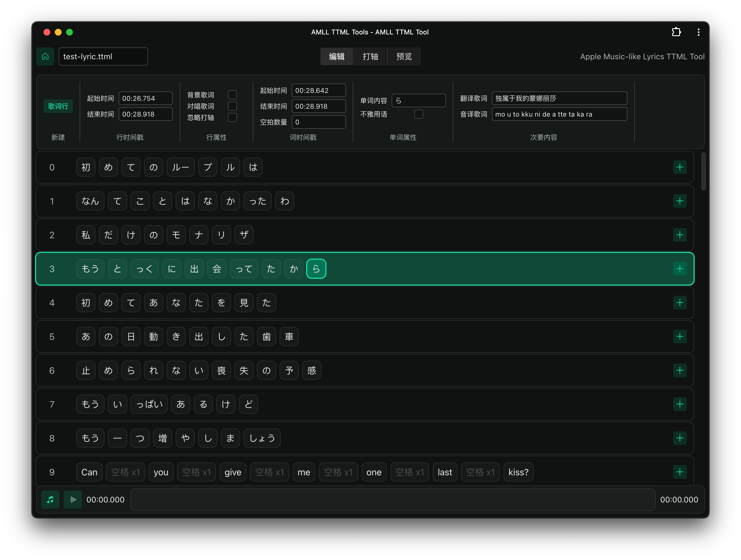This screenshot has width=741, height=560.
Task: Select the word give in line 9
Action: click(233, 472)
